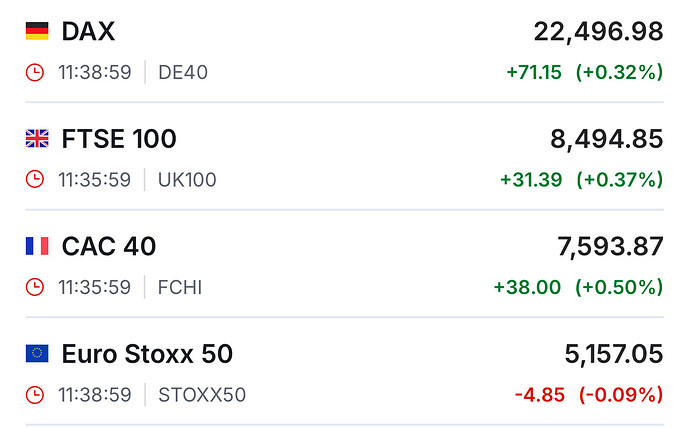Open the Euro Stoxx 50 index link

[147, 353]
